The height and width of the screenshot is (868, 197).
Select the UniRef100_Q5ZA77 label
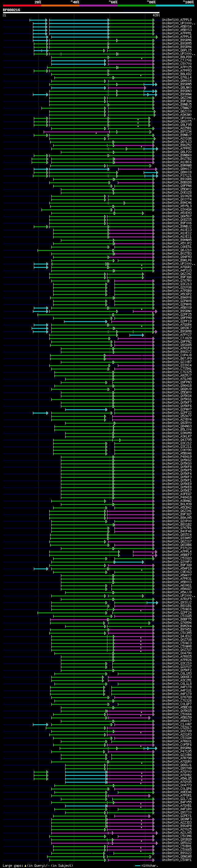(x=177, y=416)
